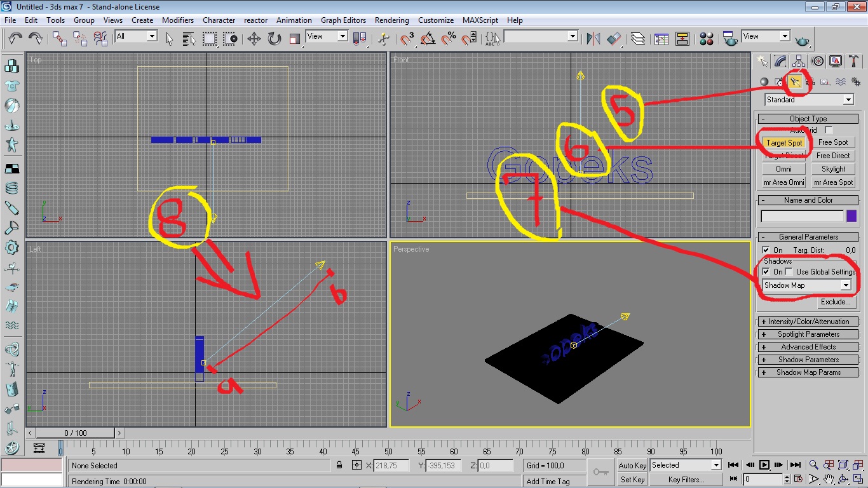
Task: Open the Rendering menu
Action: [x=391, y=20]
